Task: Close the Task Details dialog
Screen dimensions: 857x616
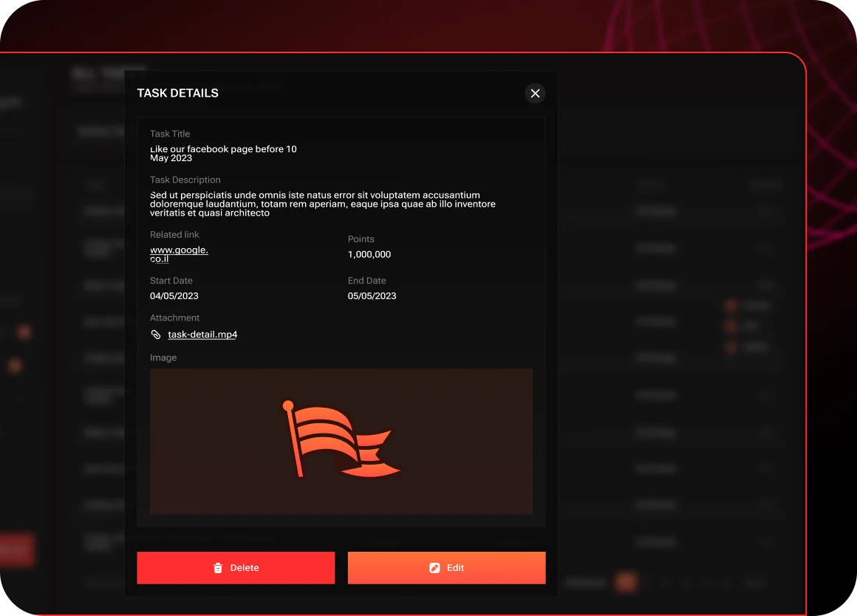Action: (536, 93)
